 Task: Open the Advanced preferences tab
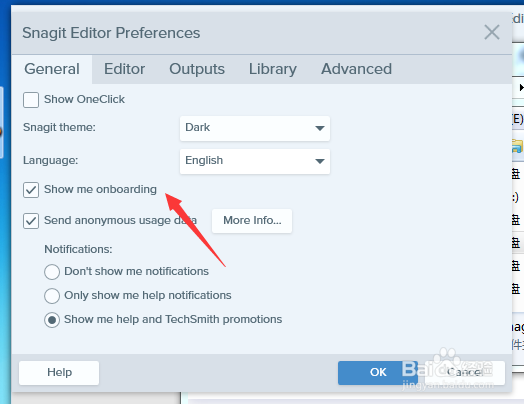tap(356, 69)
